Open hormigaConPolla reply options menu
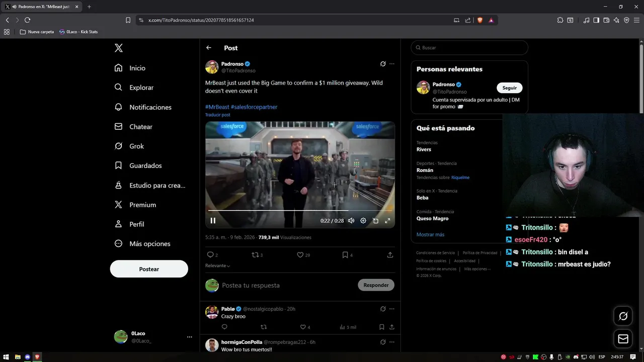Image resolution: width=644 pixels, height=362 pixels. click(392, 342)
